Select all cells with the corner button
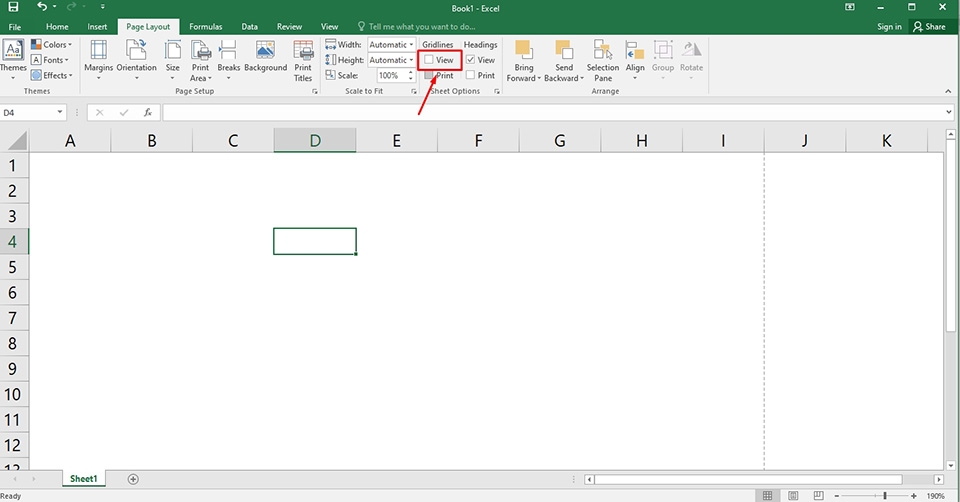The width and height of the screenshot is (960, 502). click(17, 141)
